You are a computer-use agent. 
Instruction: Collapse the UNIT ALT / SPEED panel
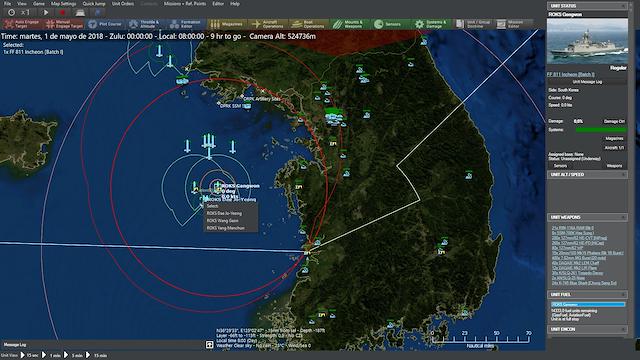coord(587,174)
